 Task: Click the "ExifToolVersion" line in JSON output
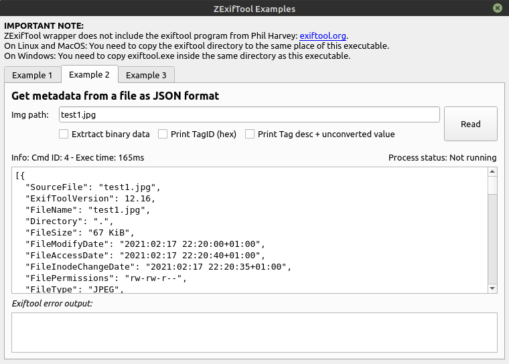[90, 199]
